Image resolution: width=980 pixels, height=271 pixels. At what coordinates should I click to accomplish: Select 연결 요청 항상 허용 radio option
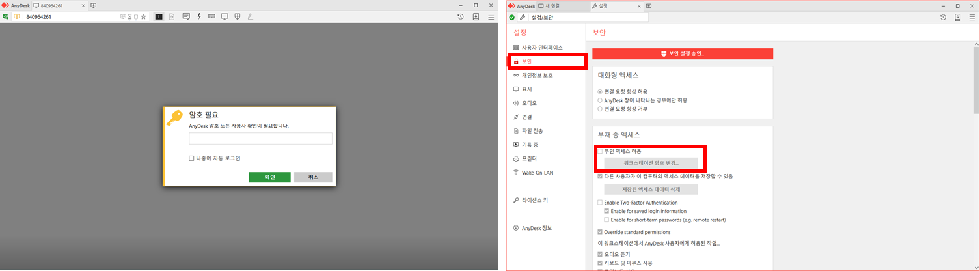pyautogui.click(x=600, y=91)
